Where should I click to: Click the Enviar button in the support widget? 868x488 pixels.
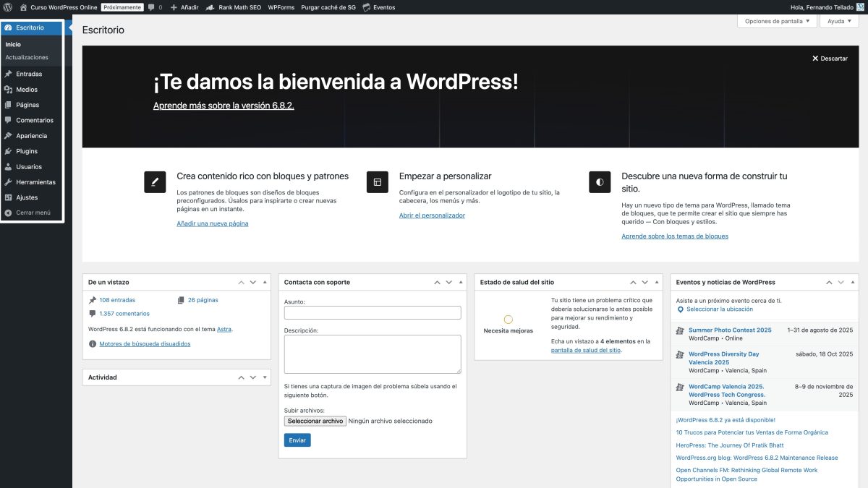[297, 440]
